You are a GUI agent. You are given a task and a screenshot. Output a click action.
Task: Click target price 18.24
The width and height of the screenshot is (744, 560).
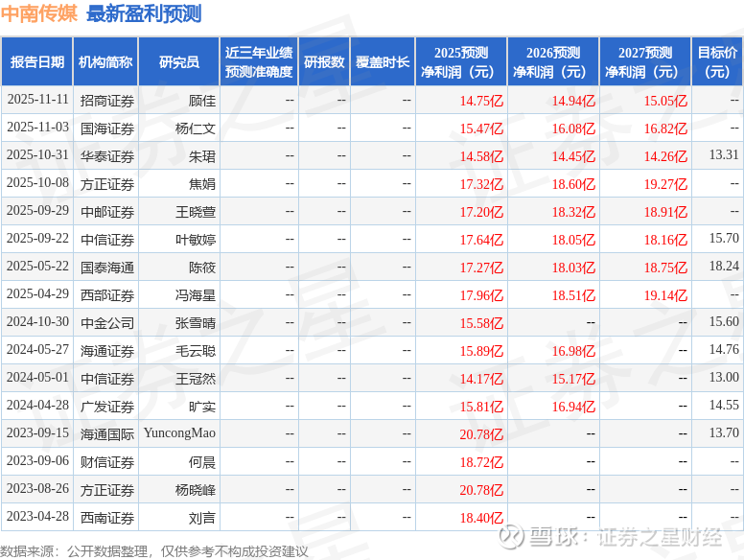click(724, 266)
